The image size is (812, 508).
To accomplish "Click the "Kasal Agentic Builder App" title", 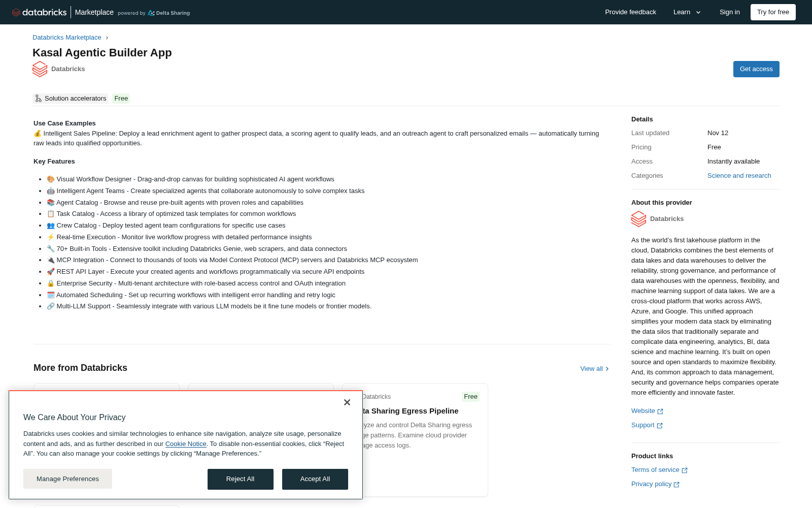I will point(102,53).
